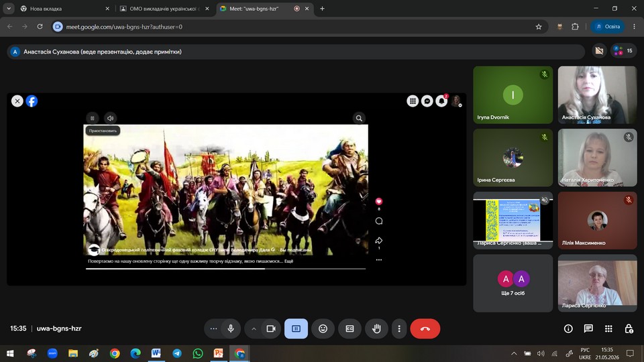Click the Facebook logo icon
The width and height of the screenshot is (644, 362).
(x=32, y=101)
